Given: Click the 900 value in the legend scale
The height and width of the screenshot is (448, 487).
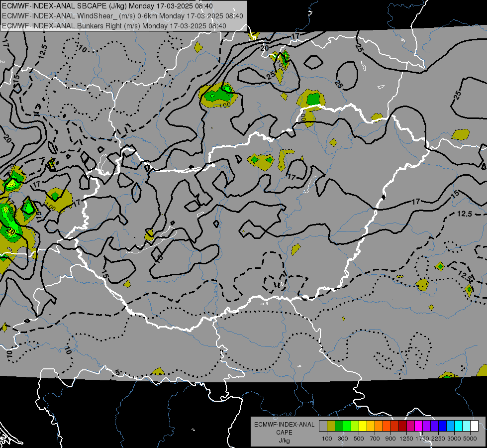Looking at the screenshot, I should click(390, 439).
